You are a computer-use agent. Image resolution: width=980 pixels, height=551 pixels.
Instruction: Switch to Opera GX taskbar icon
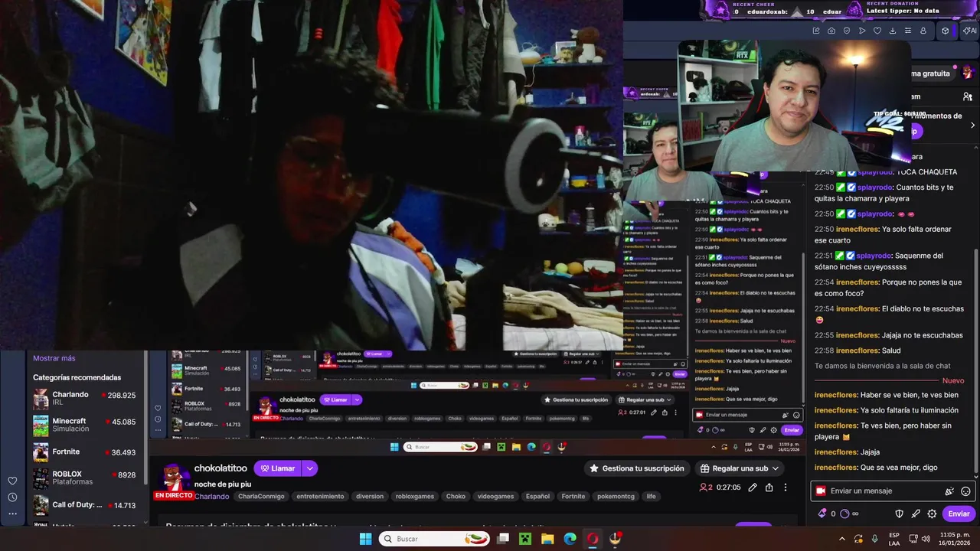coord(593,539)
